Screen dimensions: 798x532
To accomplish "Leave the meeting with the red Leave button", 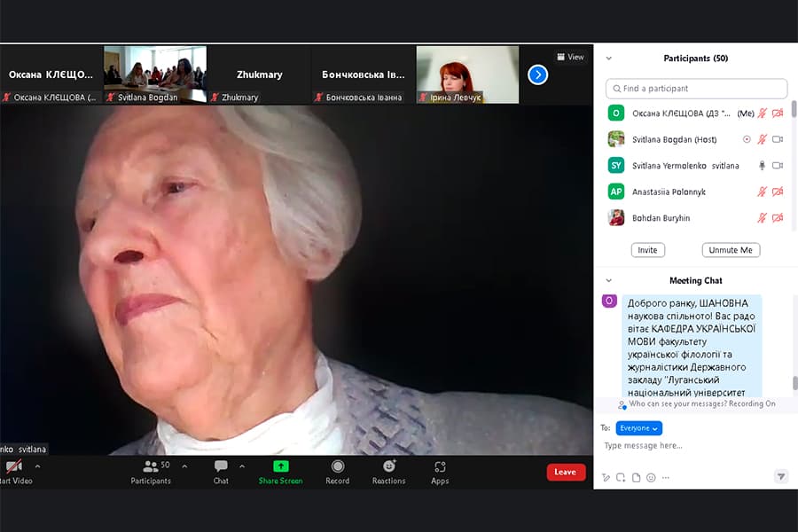I will [x=566, y=472].
